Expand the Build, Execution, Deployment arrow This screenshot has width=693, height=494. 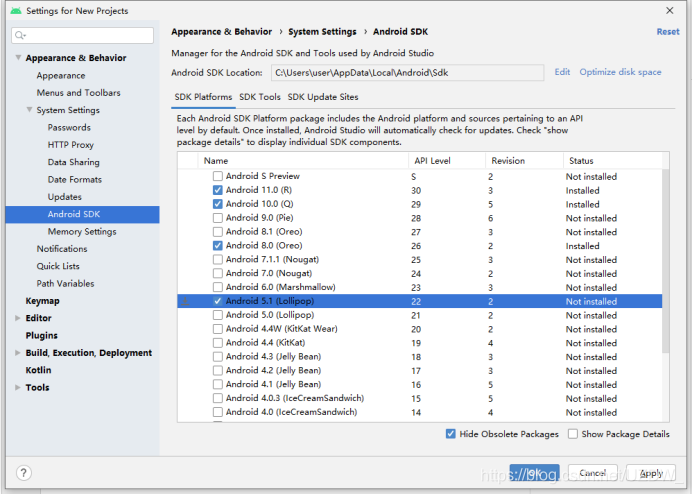[x=18, y=353]
